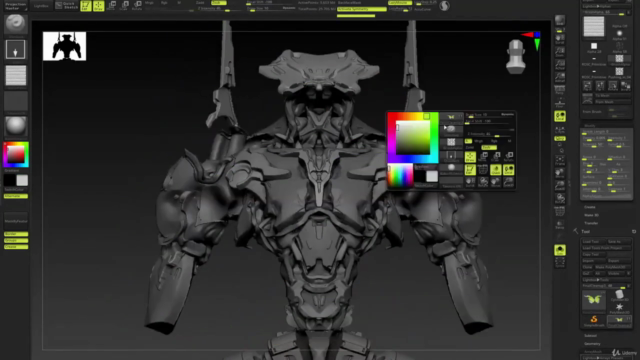The height and width of the screenshot is (360, 640).
Task: Open the stroke type selector on left shelf
Action: (16, 49)
